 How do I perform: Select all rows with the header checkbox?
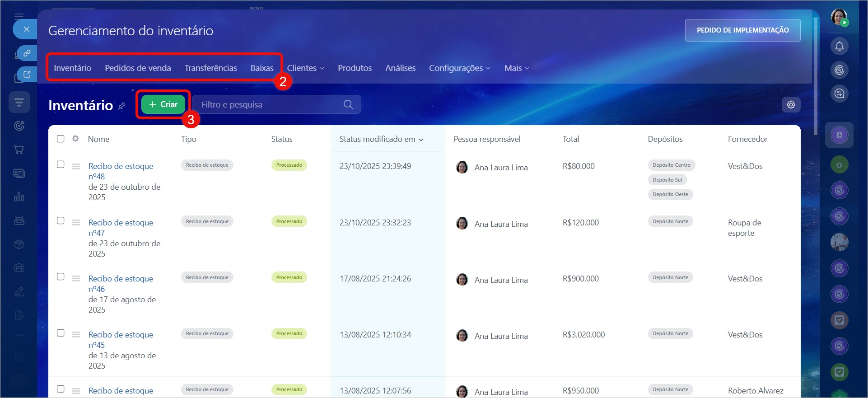coord(61,139)
